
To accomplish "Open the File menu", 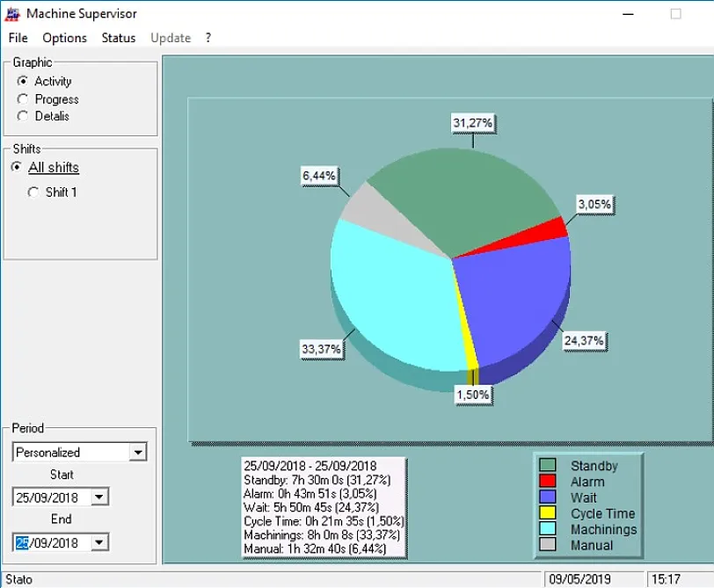I will point(18,38).
